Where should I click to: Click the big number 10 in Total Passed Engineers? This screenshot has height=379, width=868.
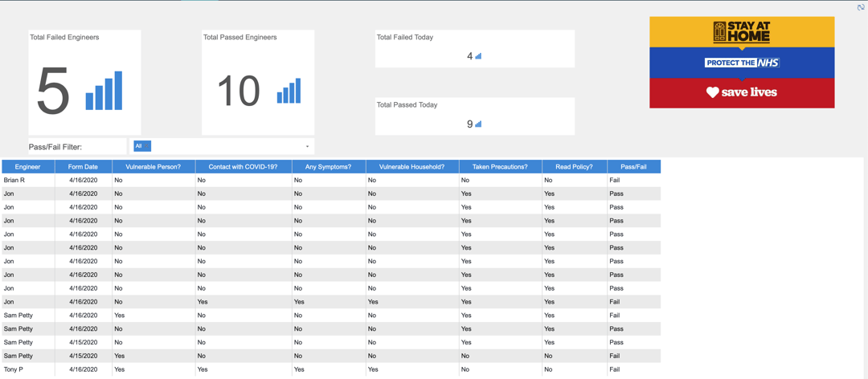click(239, 92)
